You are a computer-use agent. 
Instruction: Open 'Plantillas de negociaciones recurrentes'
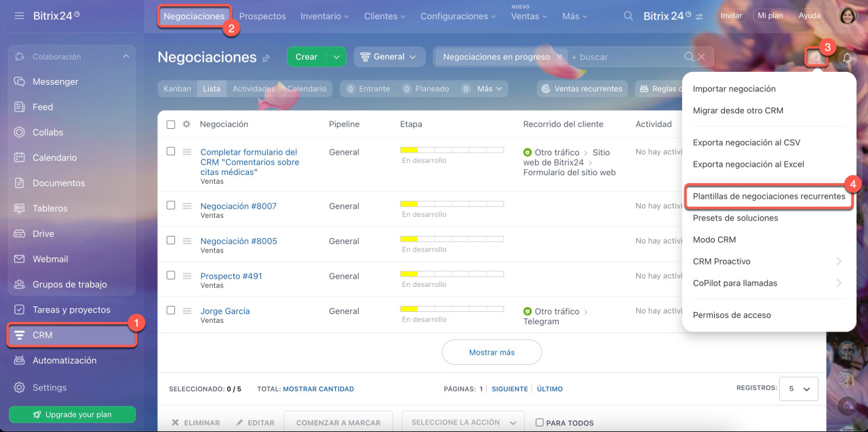click(x=769, y=197)
